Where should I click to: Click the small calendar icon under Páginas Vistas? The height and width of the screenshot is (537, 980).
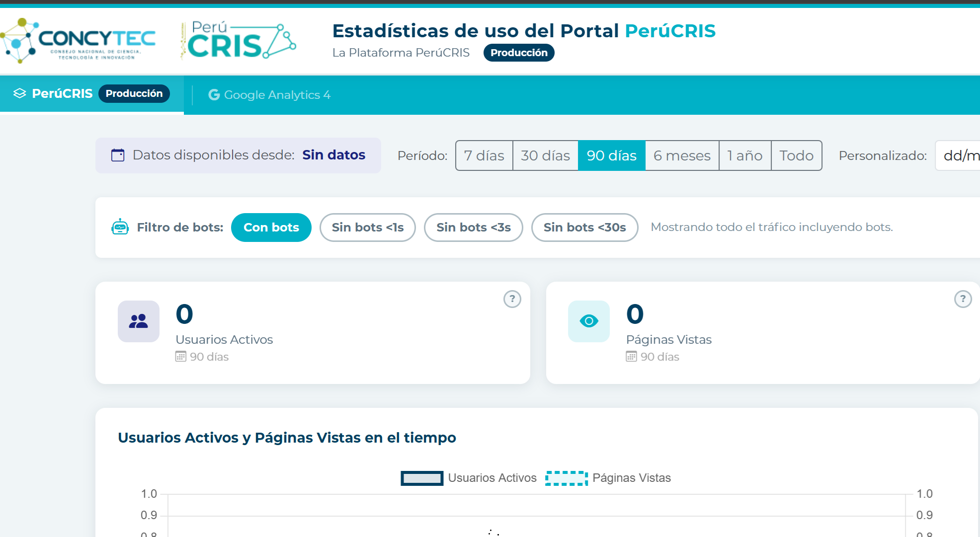pyautogui.click(x=631, y=357)
